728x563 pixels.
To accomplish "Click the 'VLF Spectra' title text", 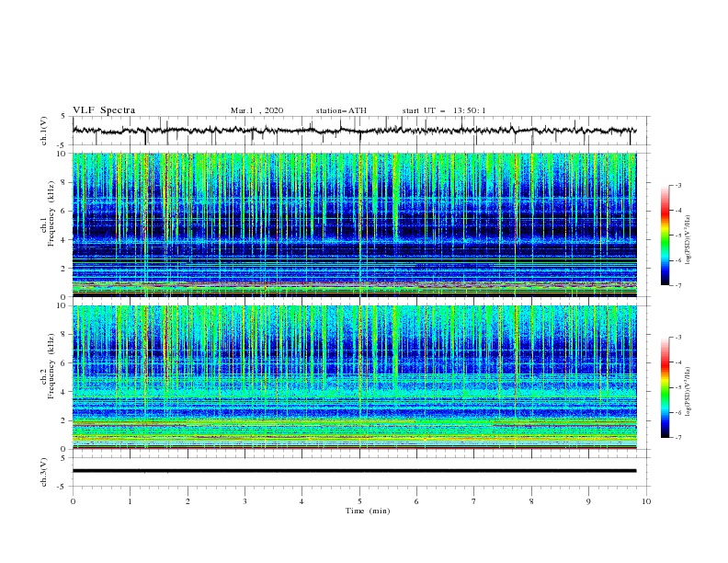I will point(104,110).
